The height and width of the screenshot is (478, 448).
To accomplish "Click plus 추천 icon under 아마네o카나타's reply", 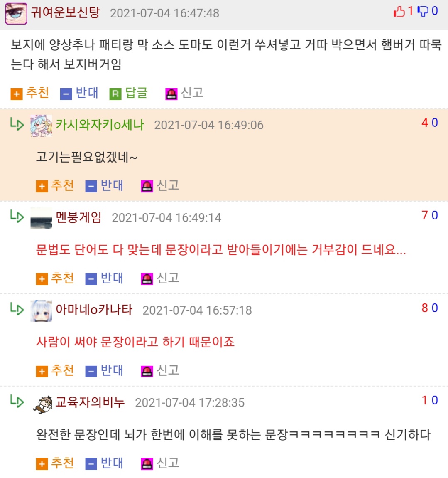I will [42, 371].
